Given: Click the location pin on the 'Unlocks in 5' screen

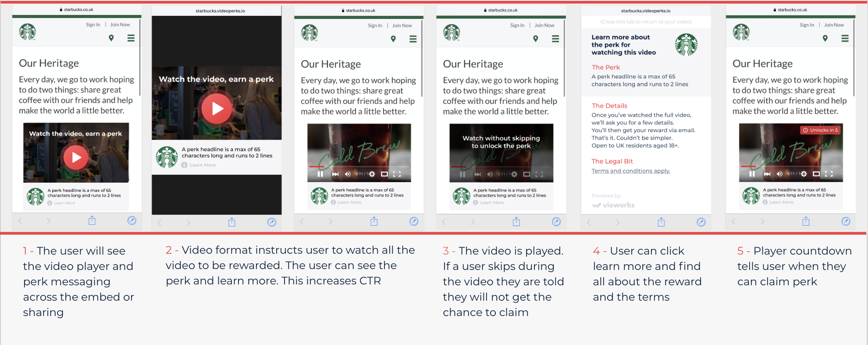Looking at the screenshot, I should [825, 39].
